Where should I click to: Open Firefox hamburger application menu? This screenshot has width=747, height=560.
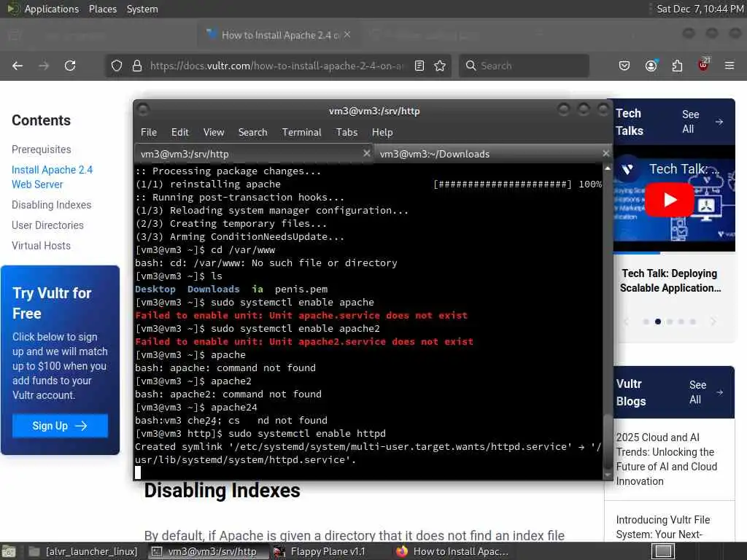tap(729, 66)
